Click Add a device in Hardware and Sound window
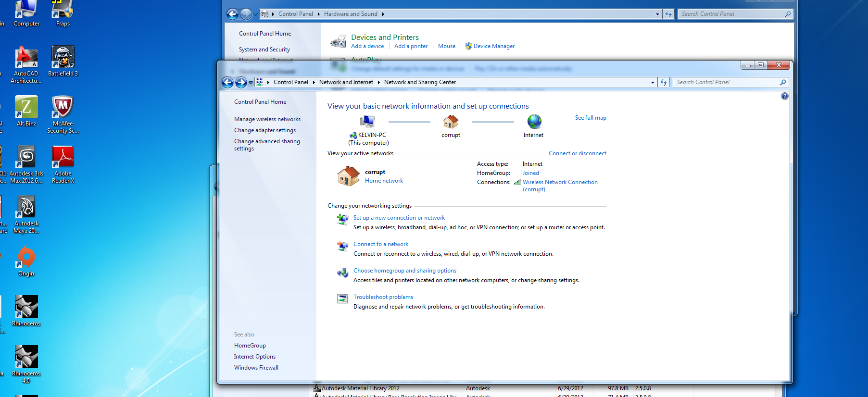Viewport: 868px width, 397px height. 367,46
